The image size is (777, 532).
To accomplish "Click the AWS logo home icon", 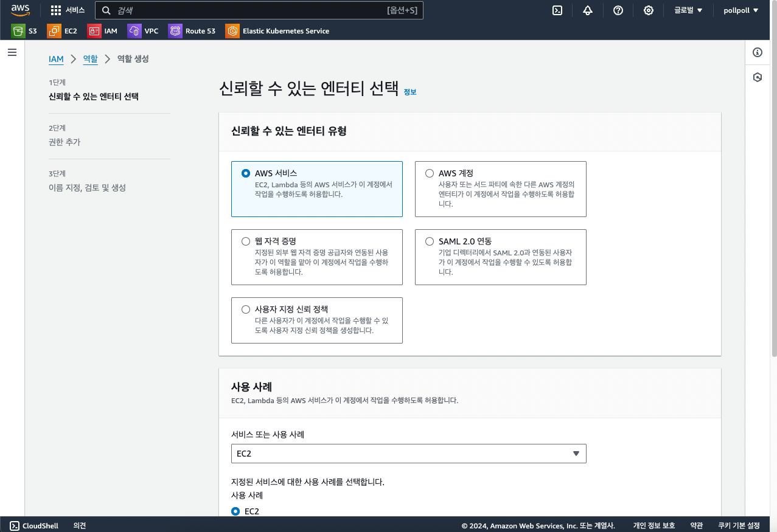I will tap(20, 10).
